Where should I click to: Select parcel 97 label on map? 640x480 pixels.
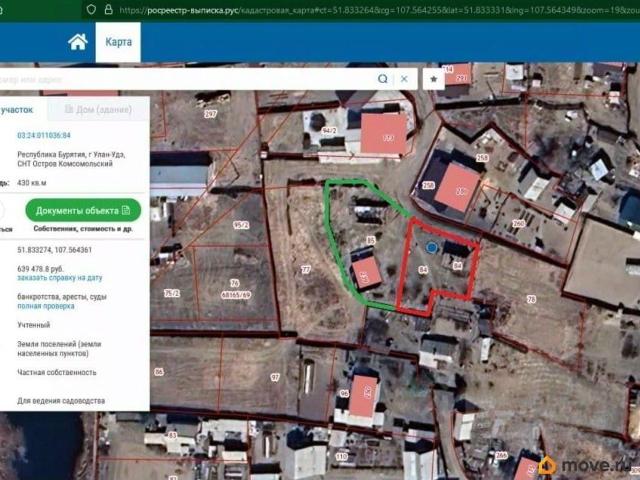click(x=276, y=378)
